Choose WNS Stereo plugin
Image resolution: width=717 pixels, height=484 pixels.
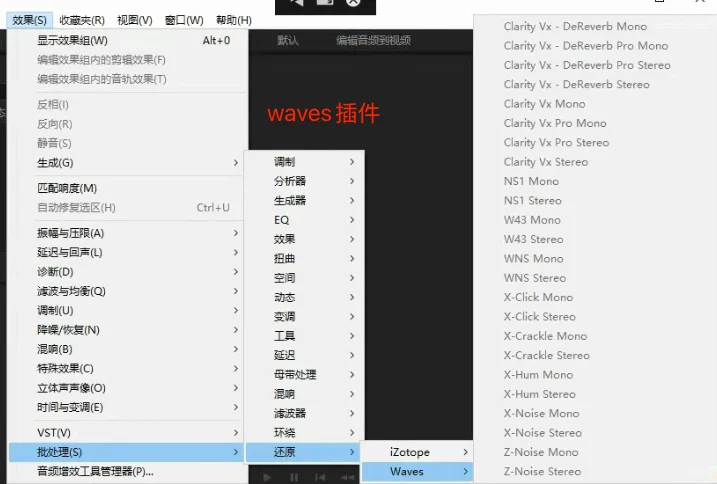tap(535, 278)
